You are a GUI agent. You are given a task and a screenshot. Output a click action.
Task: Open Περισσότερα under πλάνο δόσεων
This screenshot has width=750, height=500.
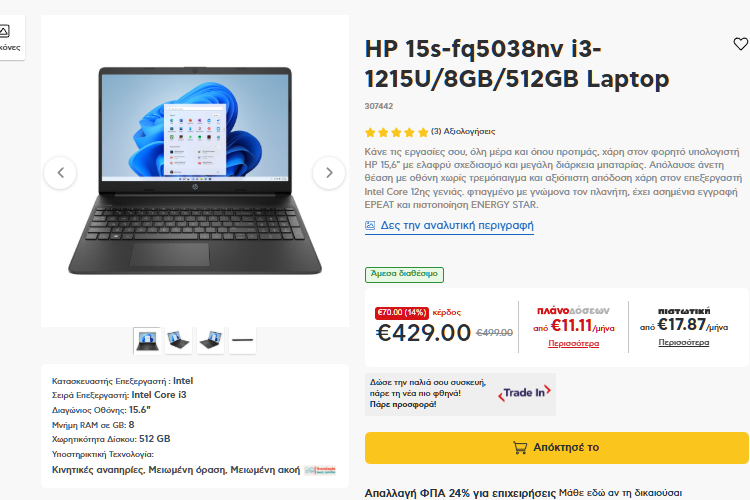pos(574,344)
